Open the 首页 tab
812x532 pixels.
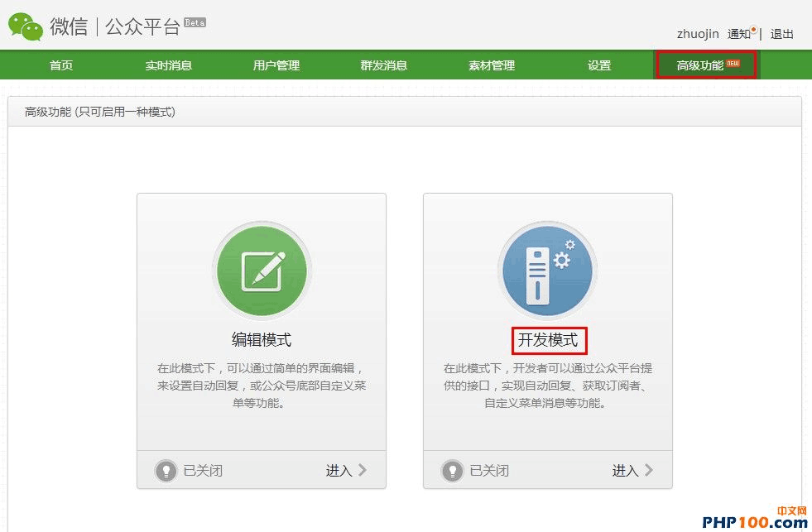click(61, 65)
